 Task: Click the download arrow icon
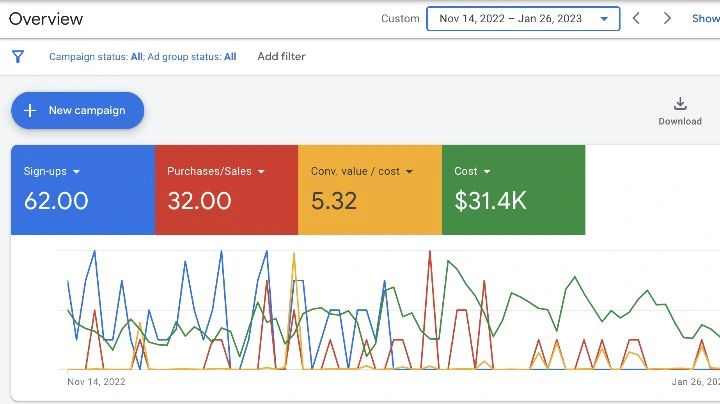tap(680, 104)
